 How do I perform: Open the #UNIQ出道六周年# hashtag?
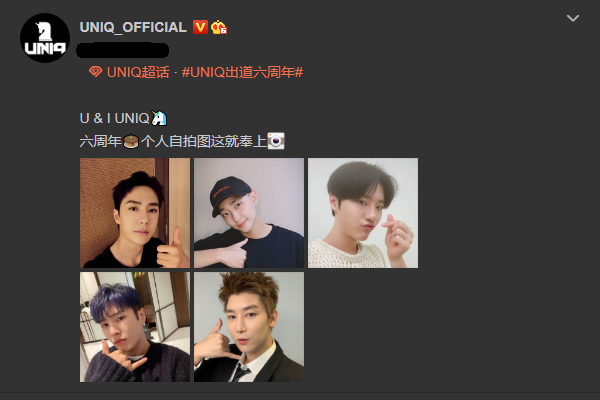pyautogui.click(x=242, y=72)
